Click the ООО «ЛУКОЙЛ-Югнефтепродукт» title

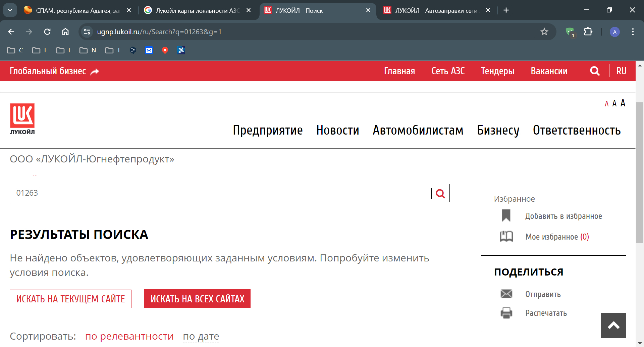pyautogui.click(x=92, y=159)
